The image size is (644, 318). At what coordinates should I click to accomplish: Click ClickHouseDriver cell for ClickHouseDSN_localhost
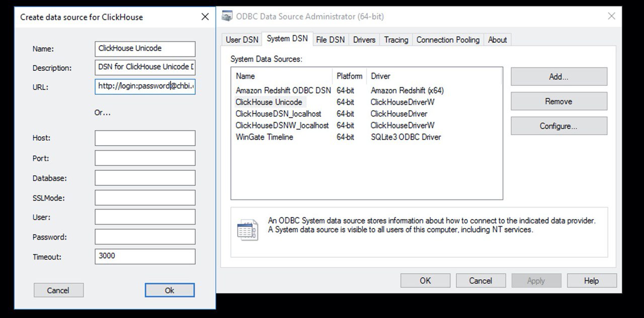[399, 114]
